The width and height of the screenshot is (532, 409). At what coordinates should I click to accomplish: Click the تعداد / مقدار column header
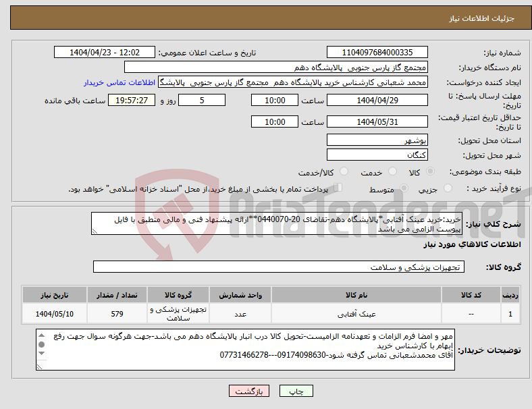click(x=117, y=295)
